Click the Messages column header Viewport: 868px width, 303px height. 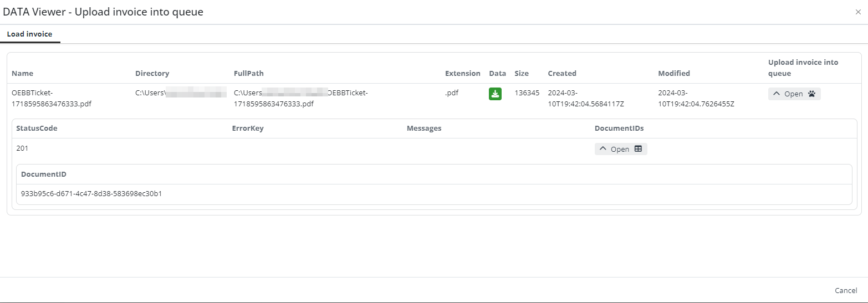click(424, 129)
